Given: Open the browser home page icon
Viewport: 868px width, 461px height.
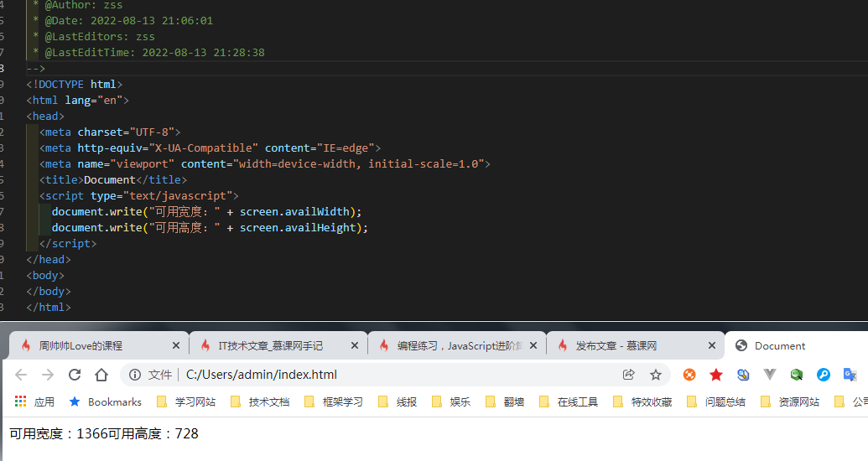Looking at the screenshot, I should (101, 375).
